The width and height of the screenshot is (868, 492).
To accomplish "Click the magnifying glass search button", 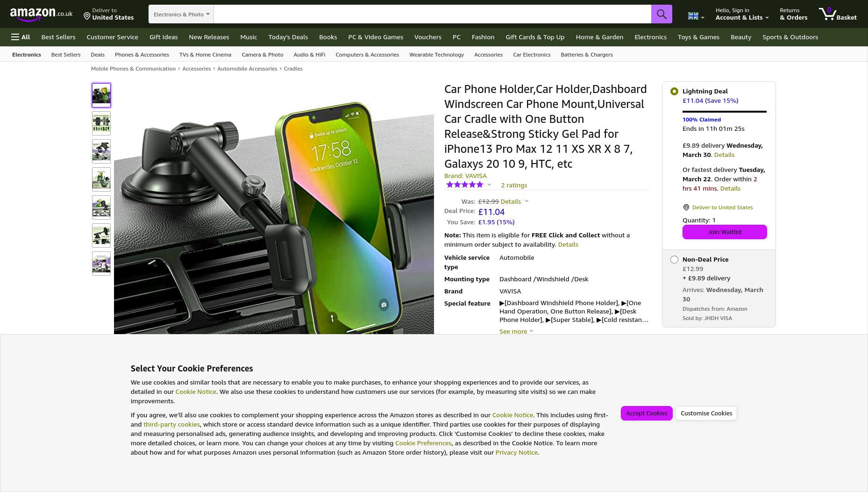I will 662,14.
